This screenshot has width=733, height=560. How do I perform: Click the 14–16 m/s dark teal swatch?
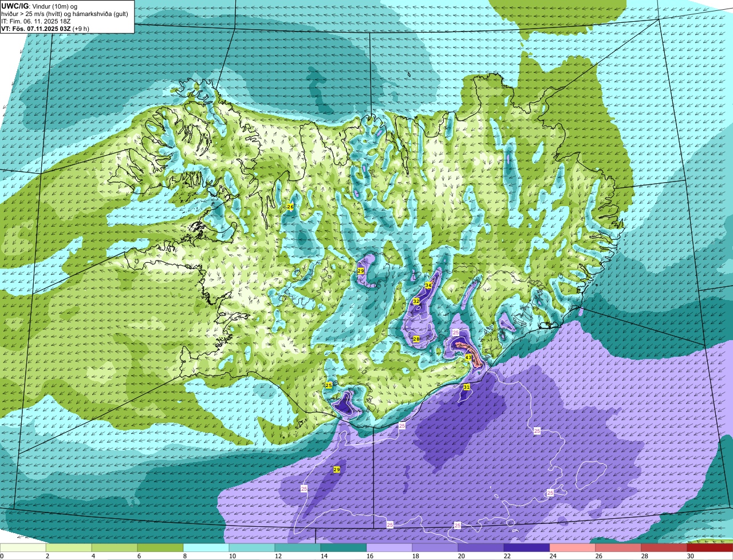pos(344,548)
